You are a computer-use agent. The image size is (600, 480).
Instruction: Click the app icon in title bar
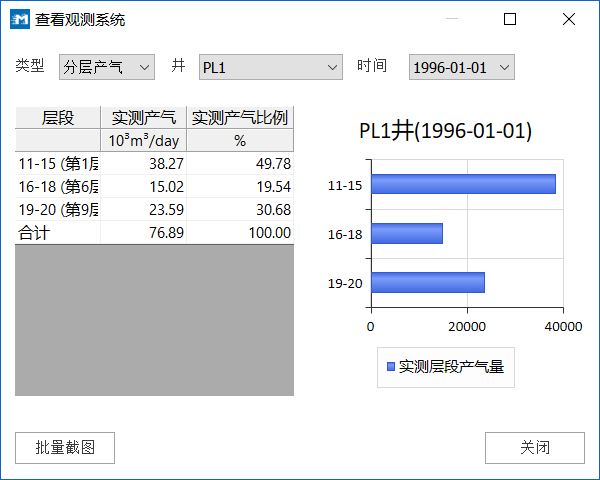tap(19, 19)
